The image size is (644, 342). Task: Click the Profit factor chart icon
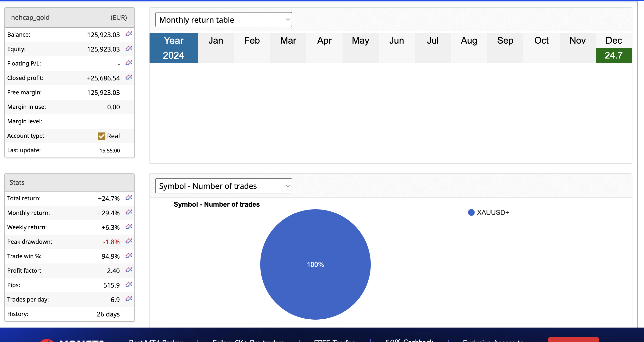pos(129,270)
